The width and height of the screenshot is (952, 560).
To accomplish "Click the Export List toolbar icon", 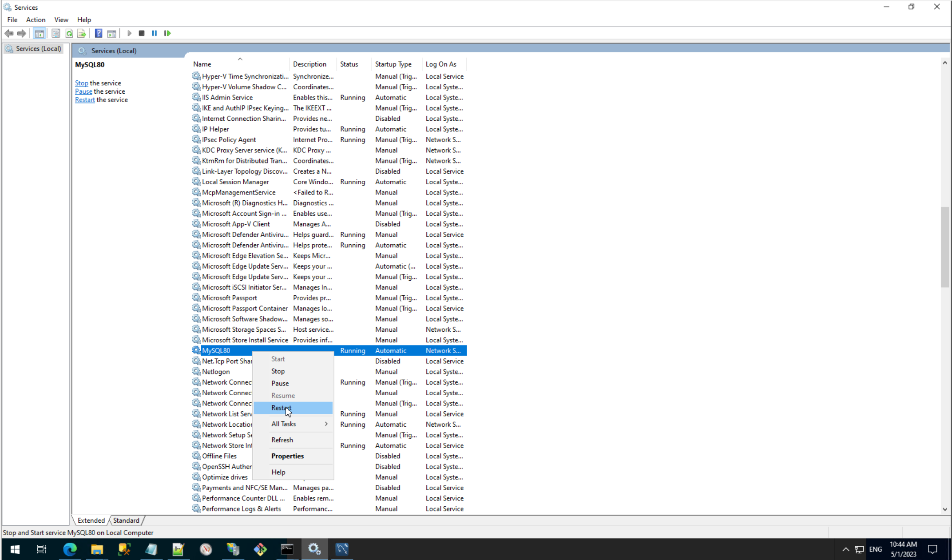I will point(82,33).
